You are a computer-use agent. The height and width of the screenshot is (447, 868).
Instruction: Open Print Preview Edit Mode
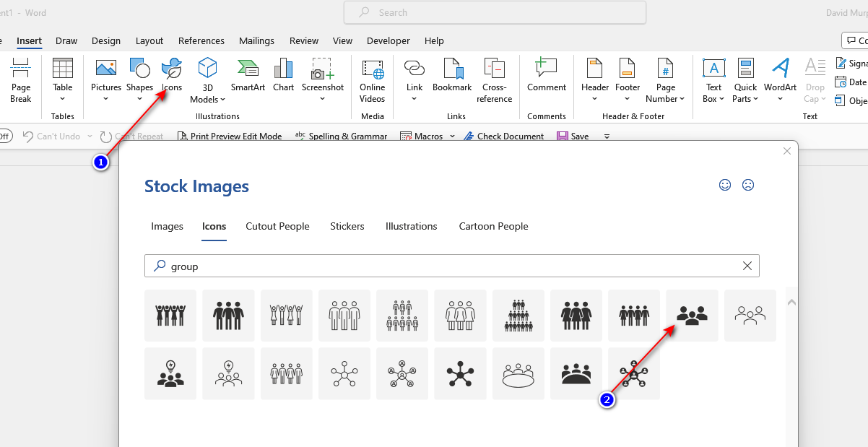coord(230,136)
